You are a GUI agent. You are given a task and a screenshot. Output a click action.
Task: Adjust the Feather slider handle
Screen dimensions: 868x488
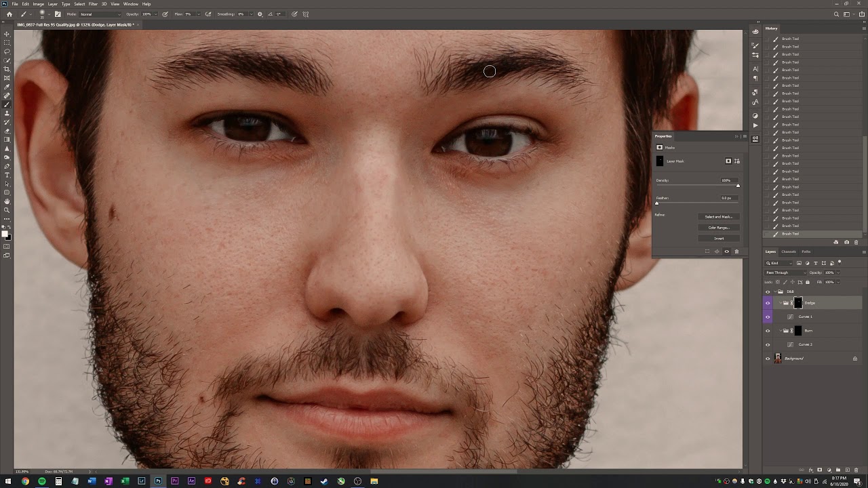click(x=656, y=203)
